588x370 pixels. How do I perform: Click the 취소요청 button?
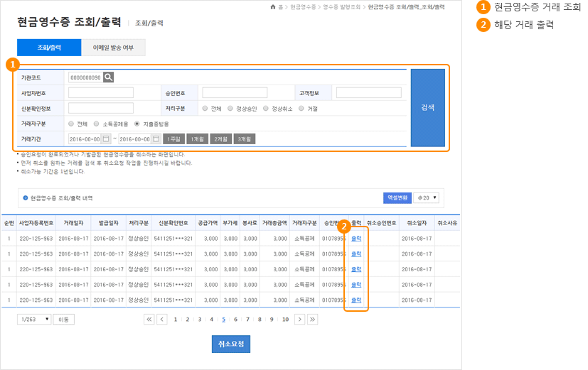[231, 344]
